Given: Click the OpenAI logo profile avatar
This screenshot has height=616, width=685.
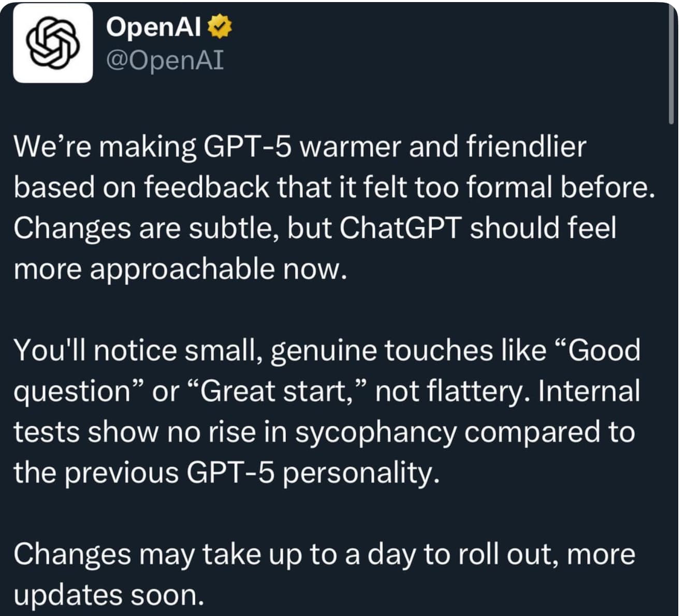Looking at the screenshot, I should [x=53, y=44].
